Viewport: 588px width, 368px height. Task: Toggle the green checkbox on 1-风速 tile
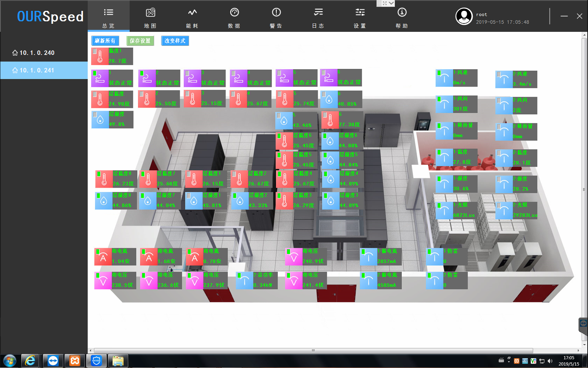439,73
